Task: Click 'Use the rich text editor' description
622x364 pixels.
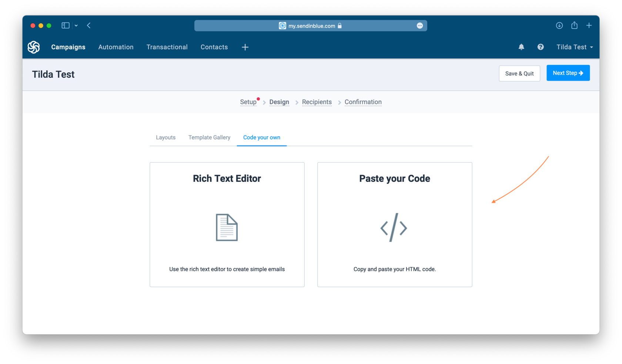Action: click(x=227, y=269)
